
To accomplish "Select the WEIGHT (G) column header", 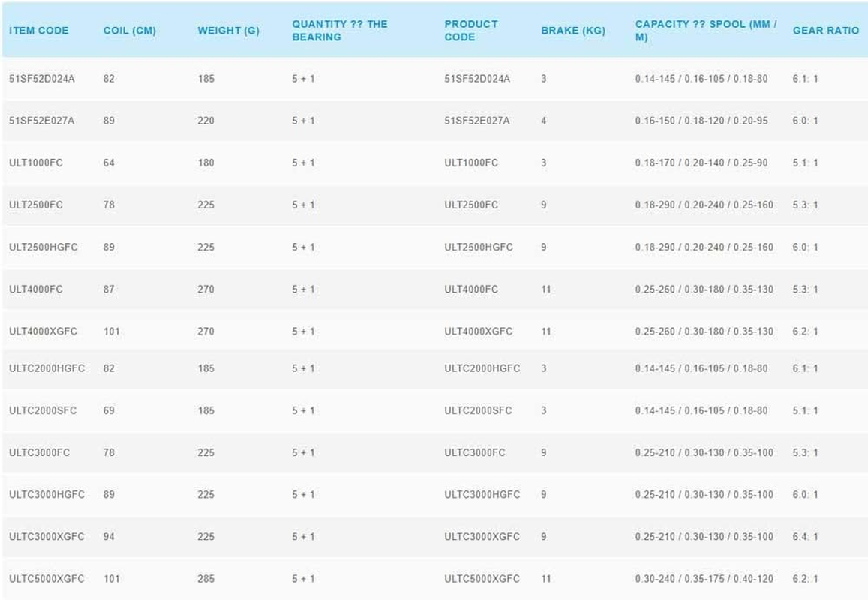I will pos(228,31).
